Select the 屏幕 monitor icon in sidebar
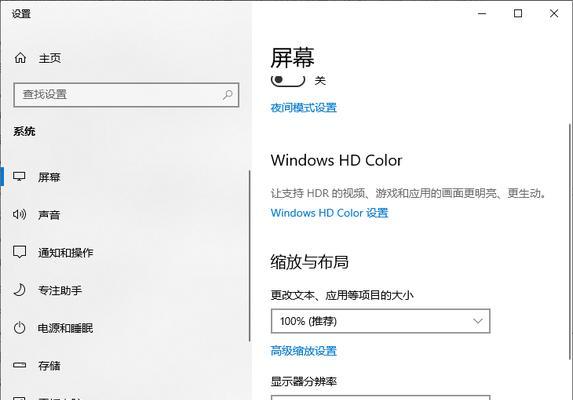Viewport: 573px width, 400px height. (19, 177)
